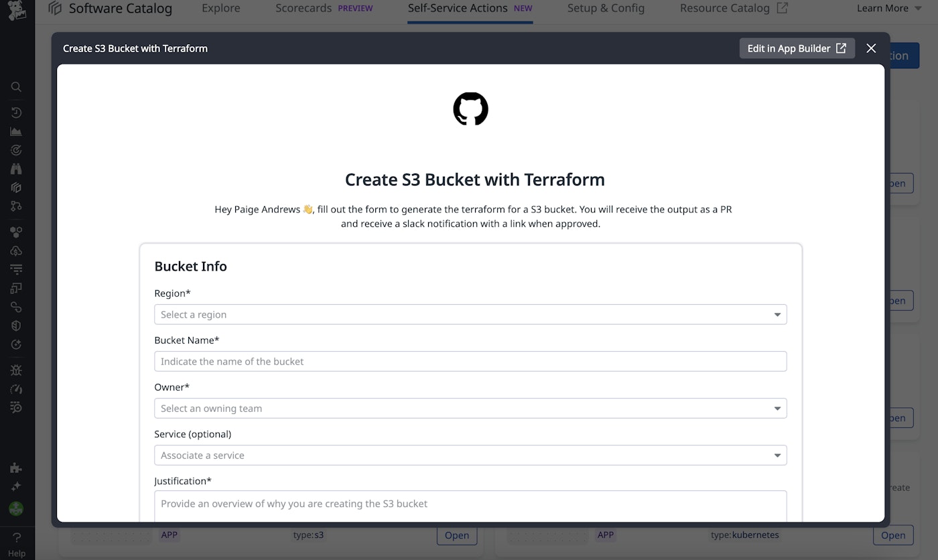Open the security shield icon in sidebar
Viewport: 938px width, 560px height.
[17, 326]
